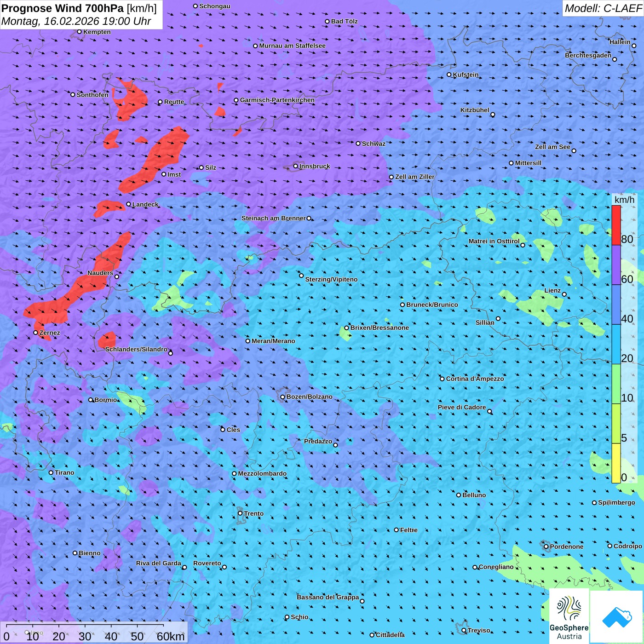Click the Feltre town label
The image size is (644, 644).
tap(409, 530)
